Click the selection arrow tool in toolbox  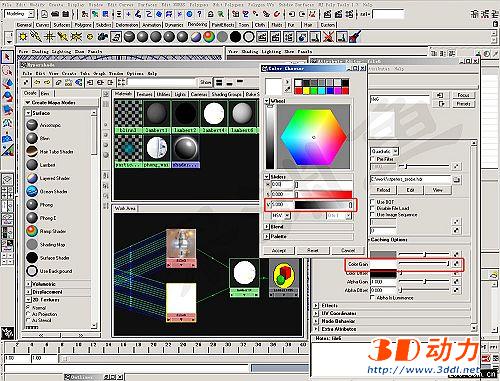point(7,57)
